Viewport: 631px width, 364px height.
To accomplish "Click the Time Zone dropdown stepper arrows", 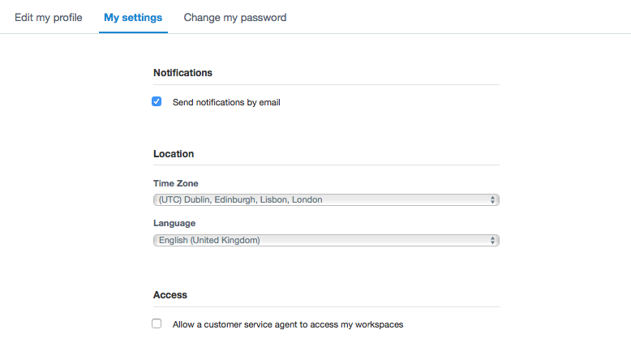I will click(x=492, y=200).
